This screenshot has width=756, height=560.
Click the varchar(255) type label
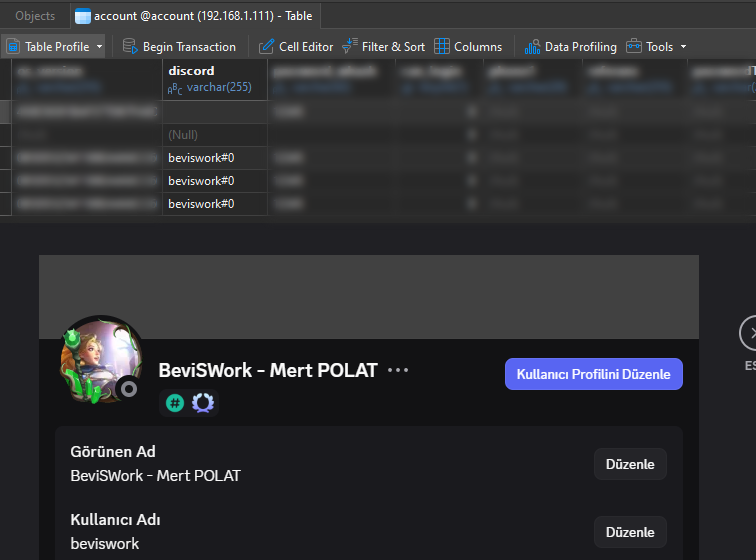coord(219,87)
